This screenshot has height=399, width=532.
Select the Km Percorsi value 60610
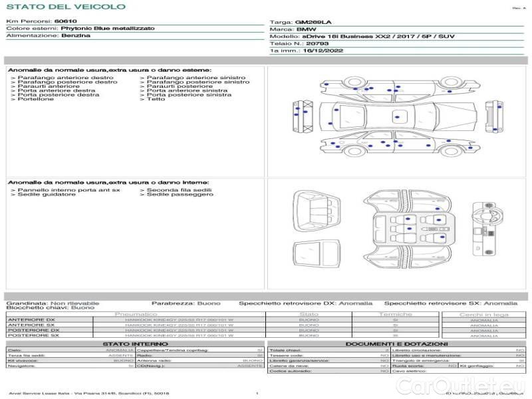(65, 21)
